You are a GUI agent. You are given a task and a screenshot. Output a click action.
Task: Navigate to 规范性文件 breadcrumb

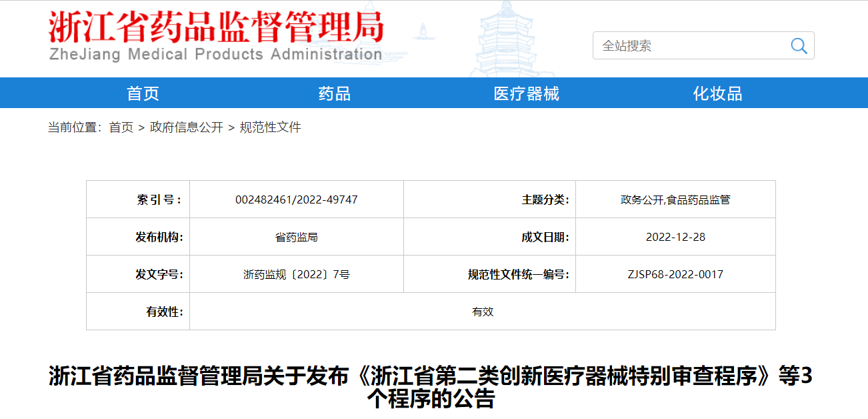(270, 127)
